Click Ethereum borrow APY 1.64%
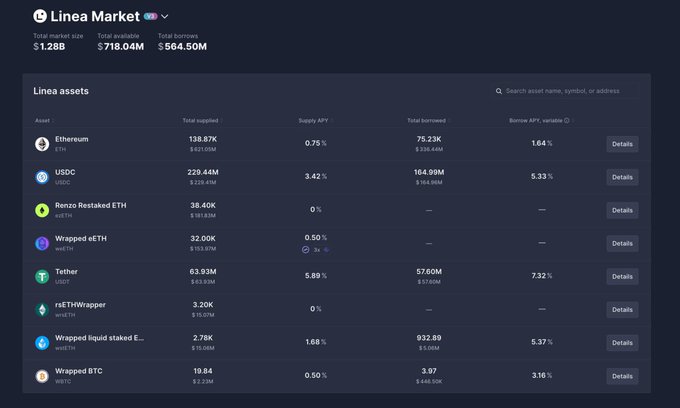Viewport: 680px width, 408px height. tap(542, 143)
